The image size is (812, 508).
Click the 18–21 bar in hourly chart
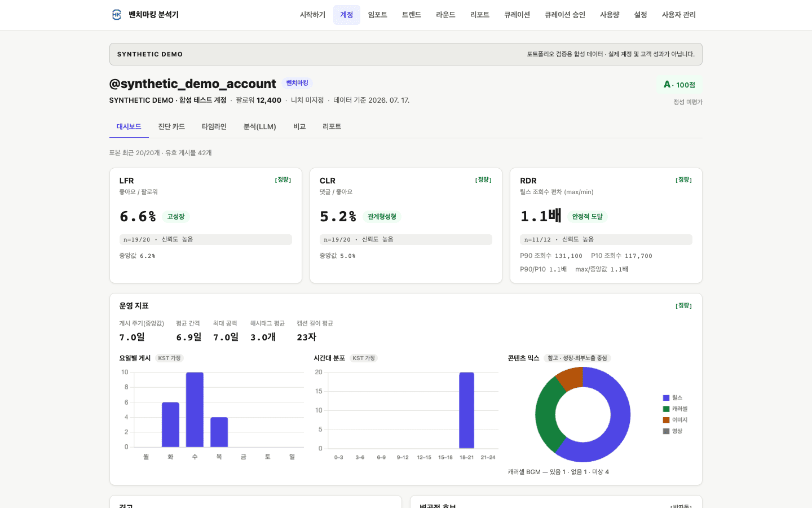[x=467, y=410]
